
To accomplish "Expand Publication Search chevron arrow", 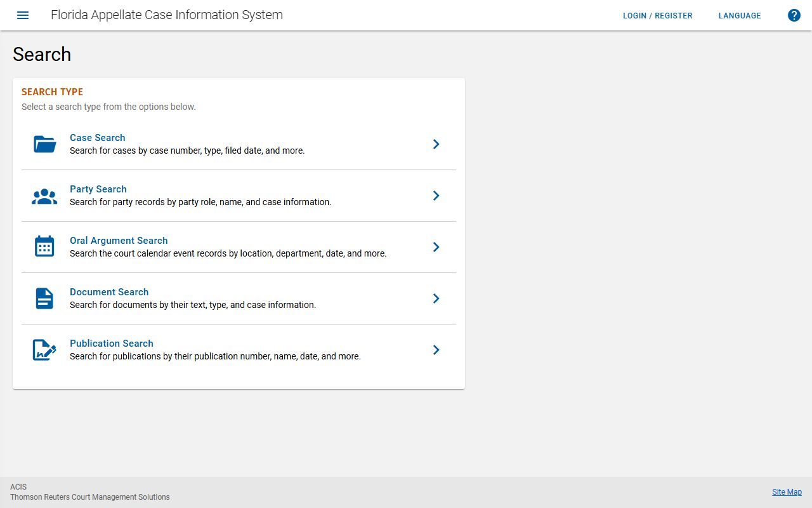I will 436,350.
